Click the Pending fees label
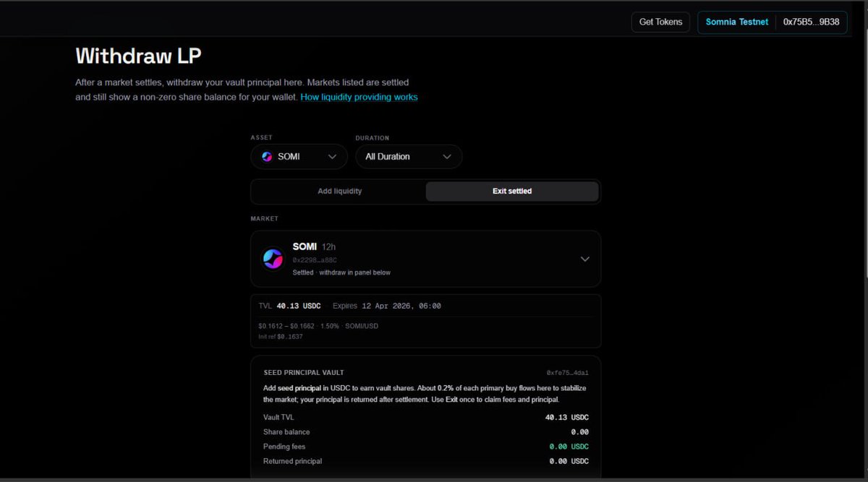 285,447
